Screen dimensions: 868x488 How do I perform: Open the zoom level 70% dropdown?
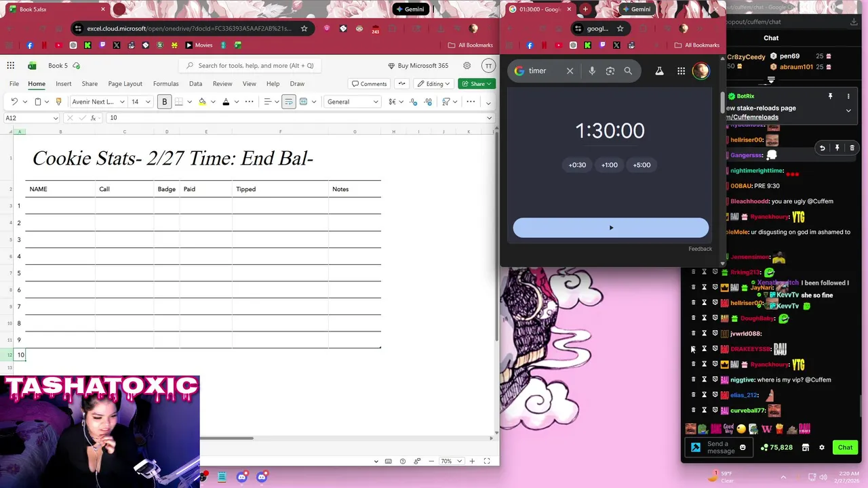coord(450,461)
